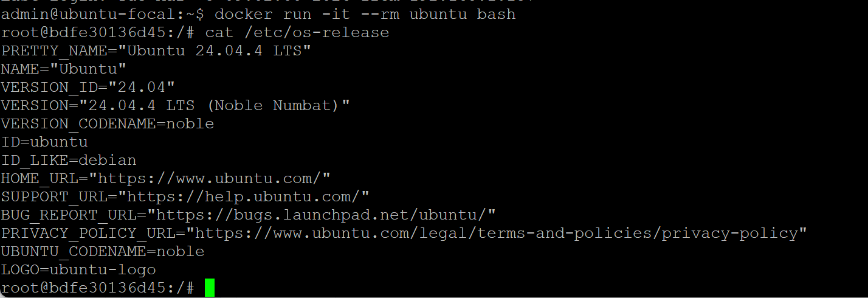
Task: Click the words Noble Numbat
Action: (x=277, y=105)
